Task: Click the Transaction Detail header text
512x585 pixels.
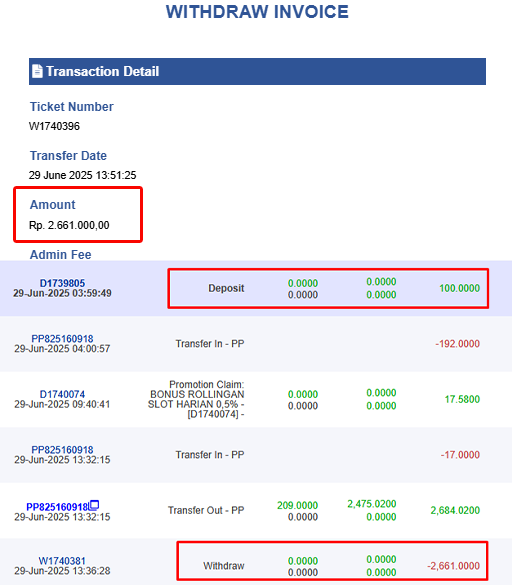Action: tap(103, 71)
